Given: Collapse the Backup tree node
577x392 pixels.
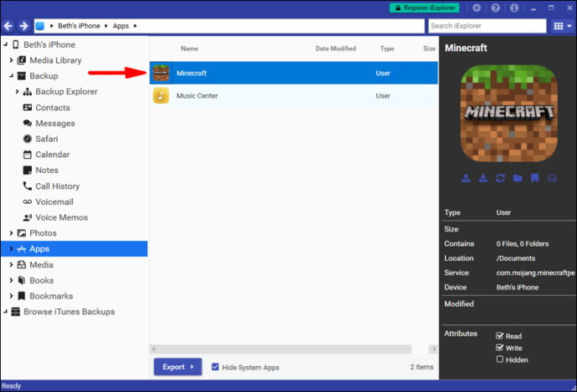Looking at the screenshot, I should (x=11, y=76).
